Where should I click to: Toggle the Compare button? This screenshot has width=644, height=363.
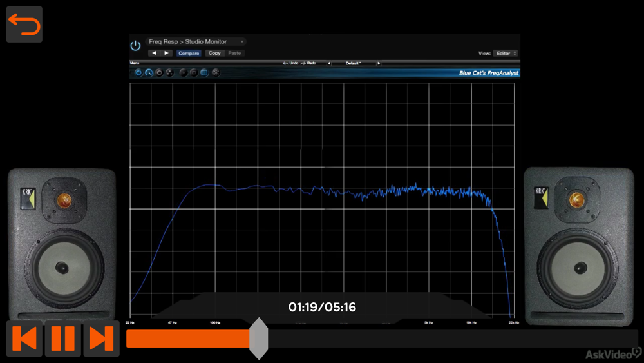(189, 53)
